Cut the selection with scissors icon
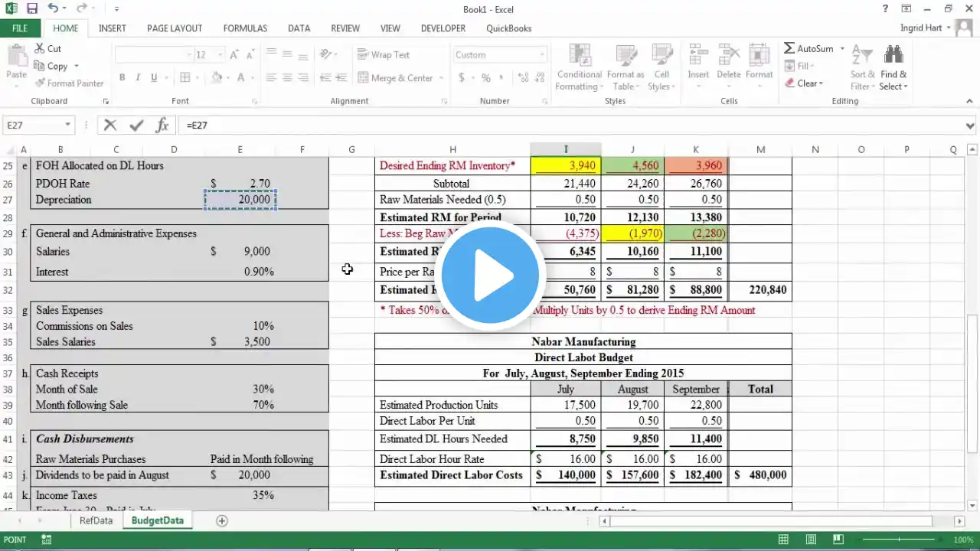Screen dimensions: 980x551 click(x=39, y=48)
